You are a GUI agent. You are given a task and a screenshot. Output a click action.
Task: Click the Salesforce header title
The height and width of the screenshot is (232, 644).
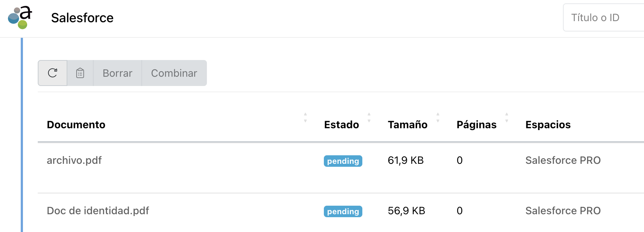(82, 18)
